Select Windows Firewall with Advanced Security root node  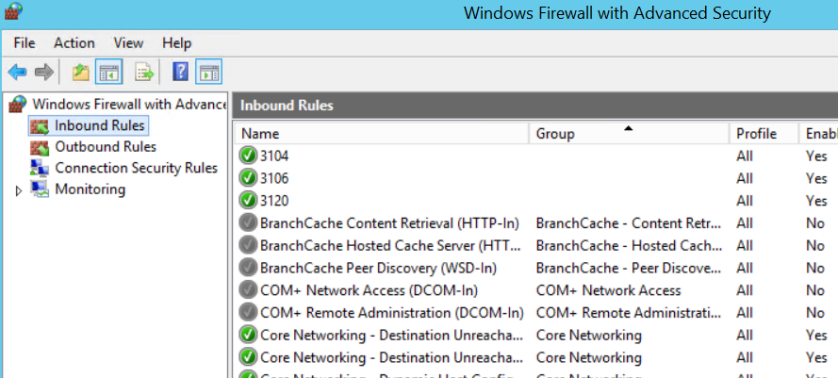(x=129, y=104)
